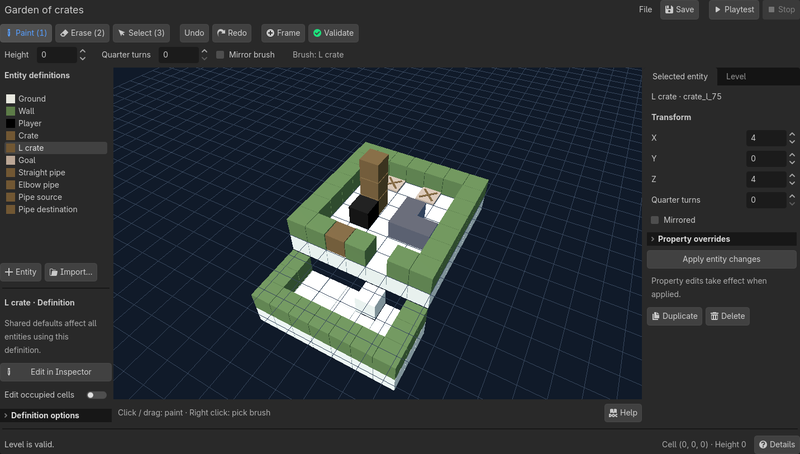Select the Pipe source definition
This screenshot has height=454, width=800.
click(56, 197)
